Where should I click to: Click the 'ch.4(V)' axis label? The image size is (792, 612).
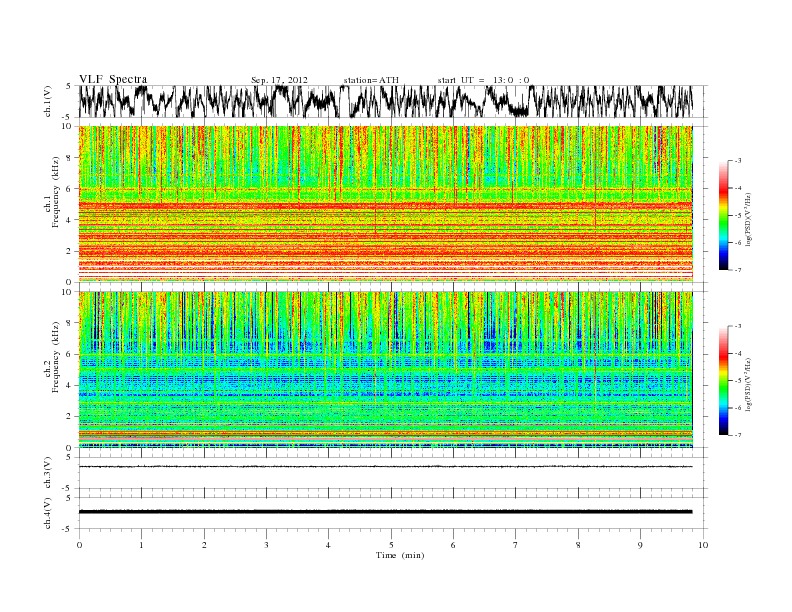[x=48, y=513]
